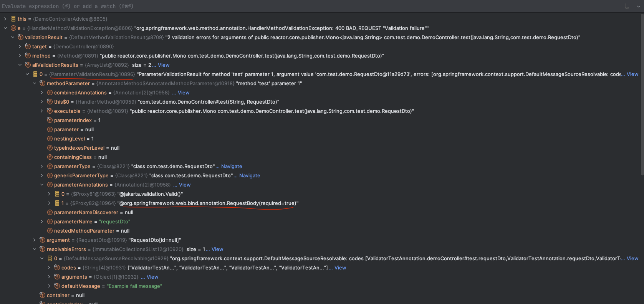Collapse the methodParameter node
The image size is (644, 304).
35,83
